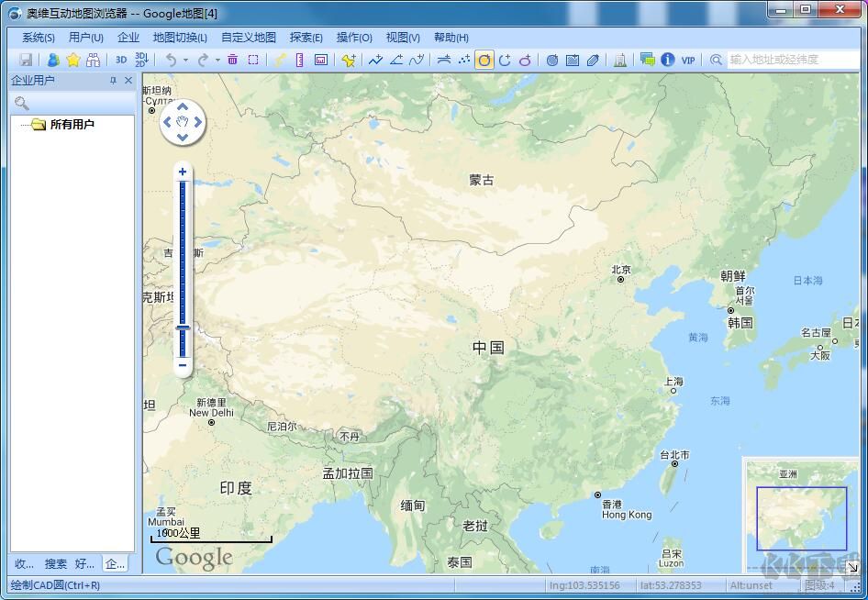
Task: Open the ruler measurement tool
Action: click(298, 60)
